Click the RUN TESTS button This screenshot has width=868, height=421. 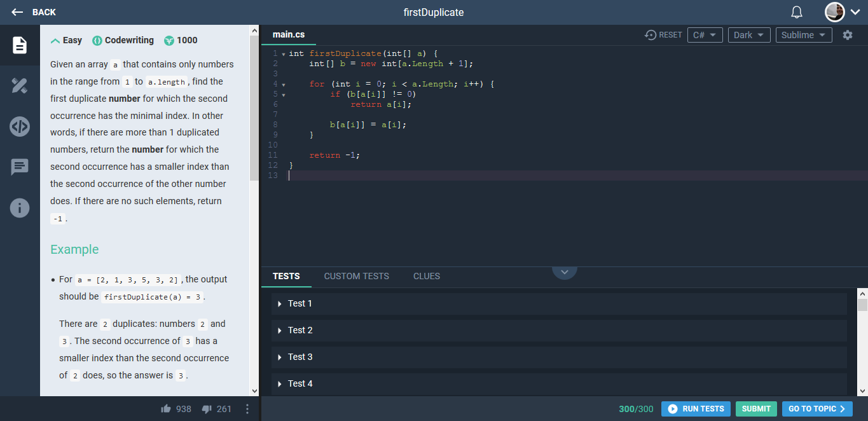[696, 409]
